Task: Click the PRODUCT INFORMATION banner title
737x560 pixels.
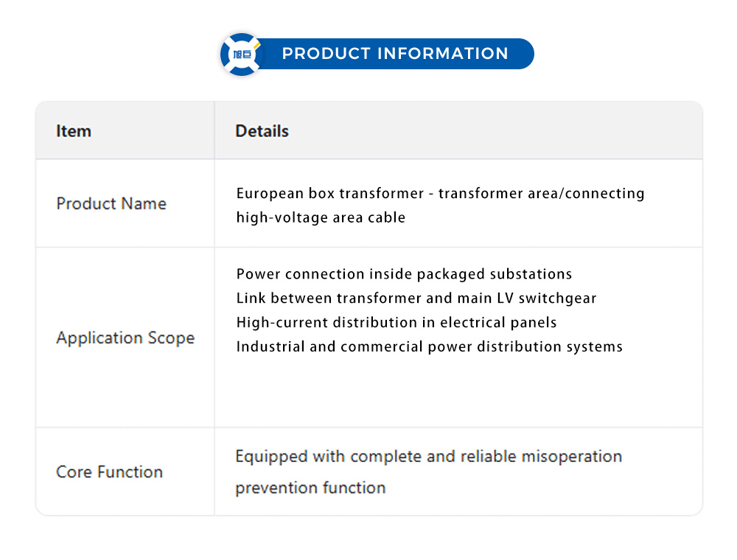Action: pyautogui.click(x=395, y=54)
